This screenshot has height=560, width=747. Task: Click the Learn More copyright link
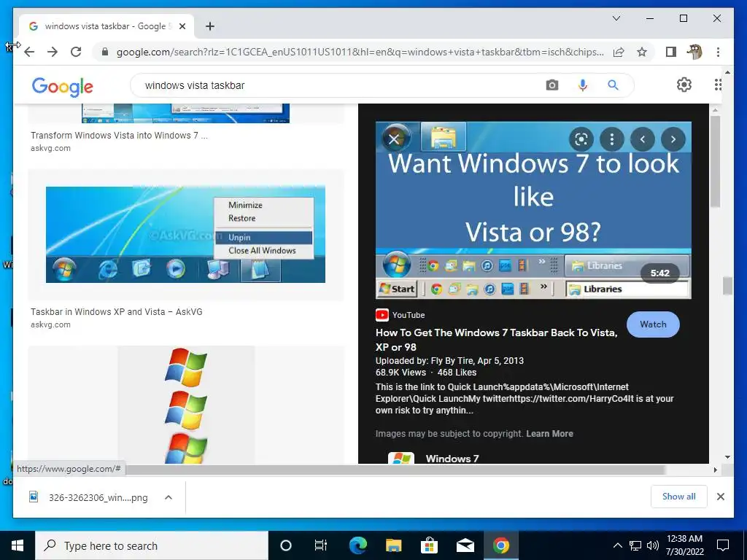(549, 434)
